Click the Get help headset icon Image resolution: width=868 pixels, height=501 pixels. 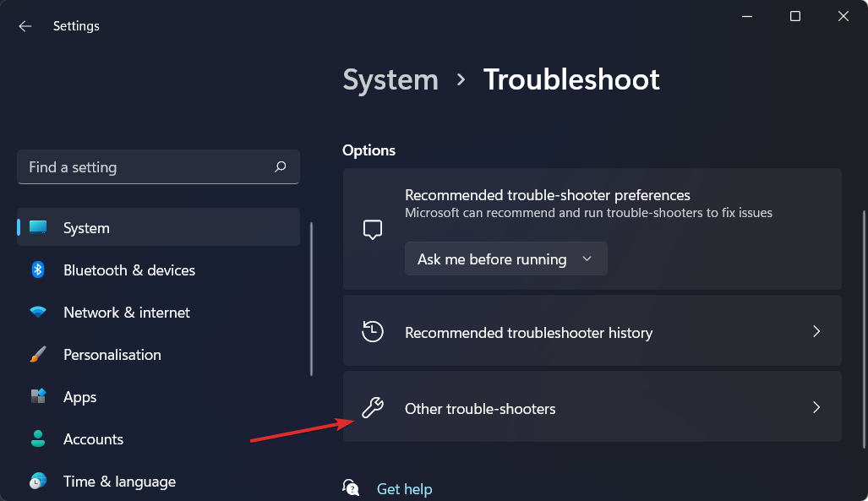(351, 487)
